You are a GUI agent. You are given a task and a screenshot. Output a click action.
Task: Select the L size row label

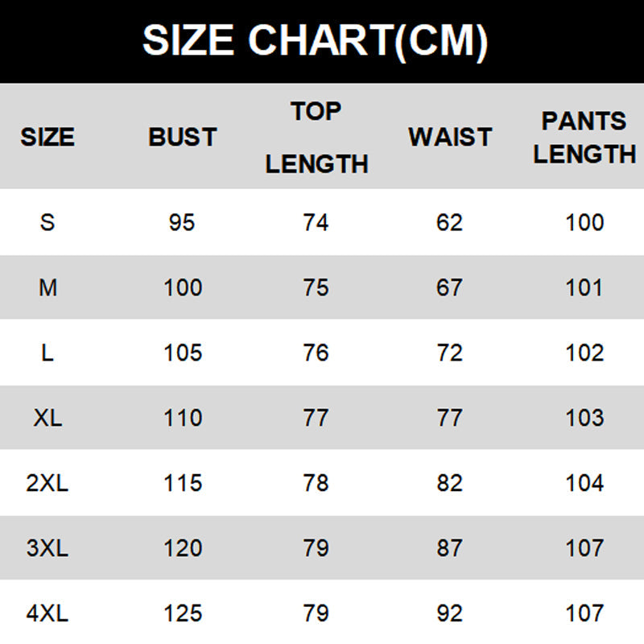[47, 353]
